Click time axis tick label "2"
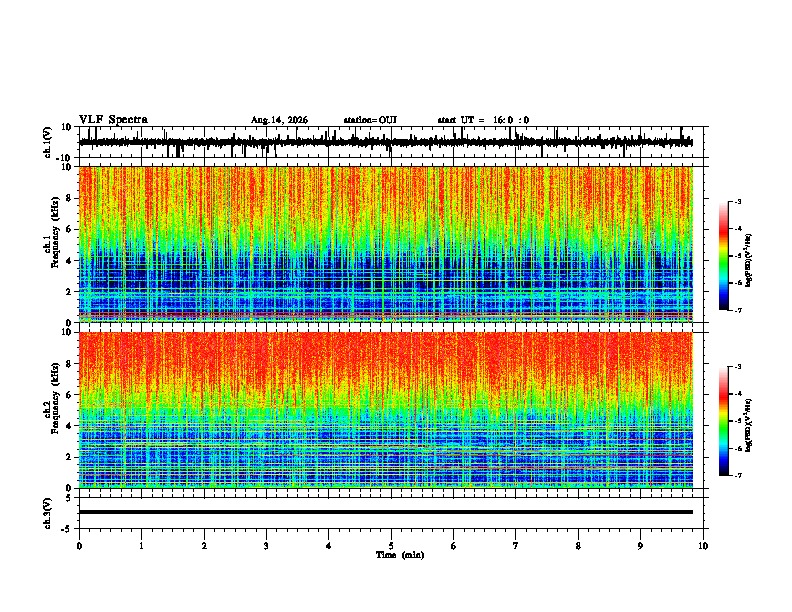 (204, 546)
